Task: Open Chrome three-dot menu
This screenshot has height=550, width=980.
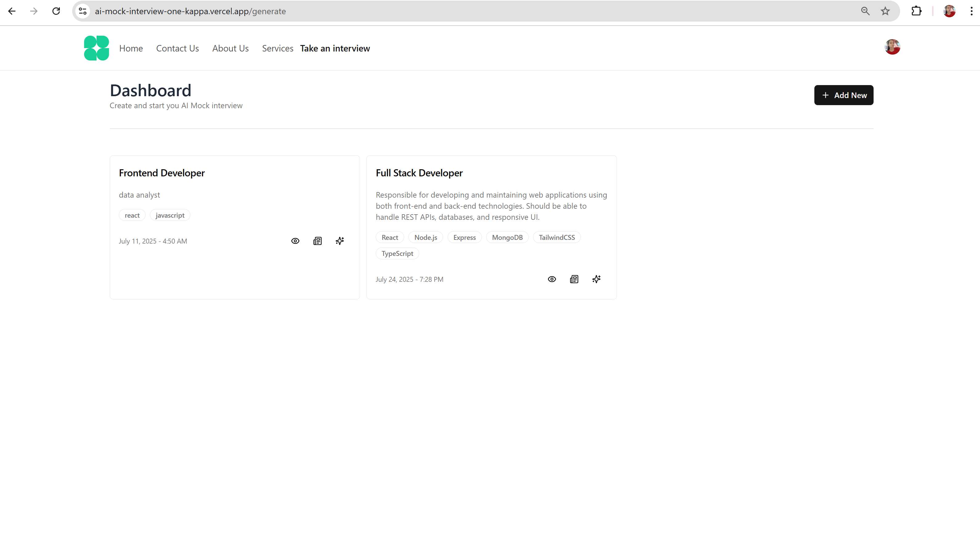Action: click(x=971, y=11)
